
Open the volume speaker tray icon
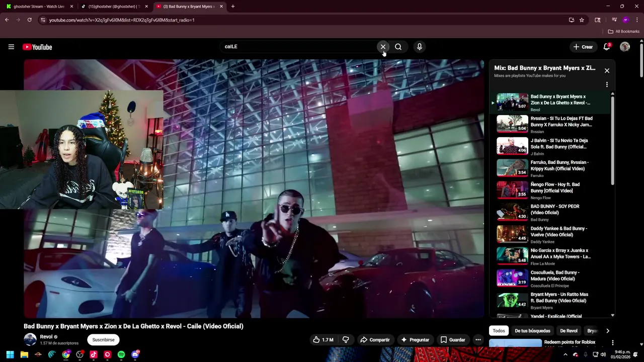point(603,354)
